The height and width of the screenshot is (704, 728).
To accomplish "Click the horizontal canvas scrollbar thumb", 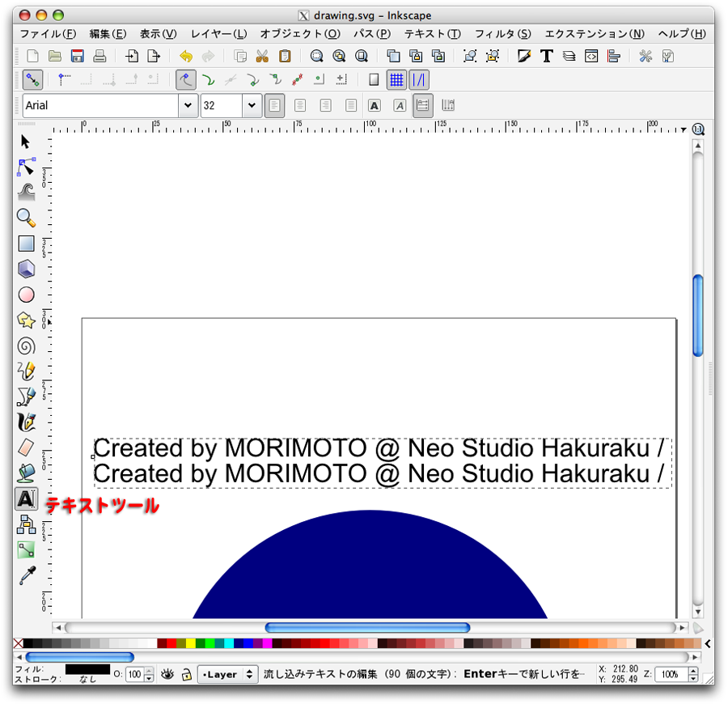I will [x=367, y=628].
